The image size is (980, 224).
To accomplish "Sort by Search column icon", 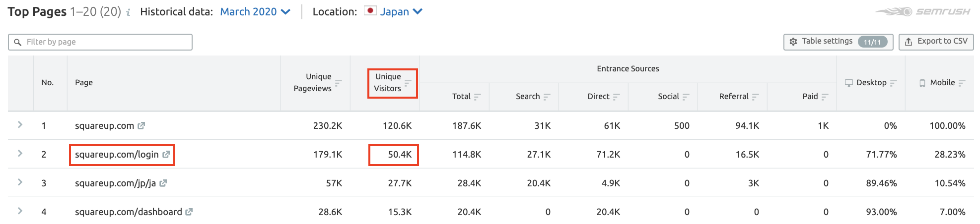I will pos(547,97).
